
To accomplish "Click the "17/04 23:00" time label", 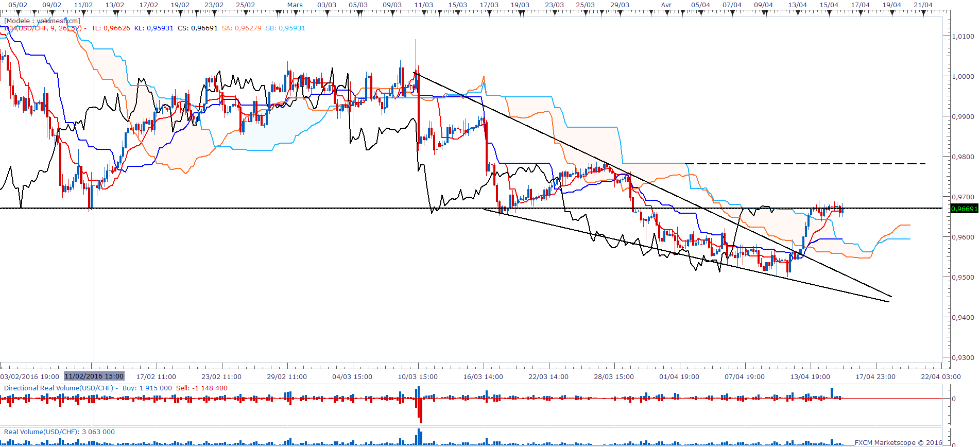I will click(876, 377).
